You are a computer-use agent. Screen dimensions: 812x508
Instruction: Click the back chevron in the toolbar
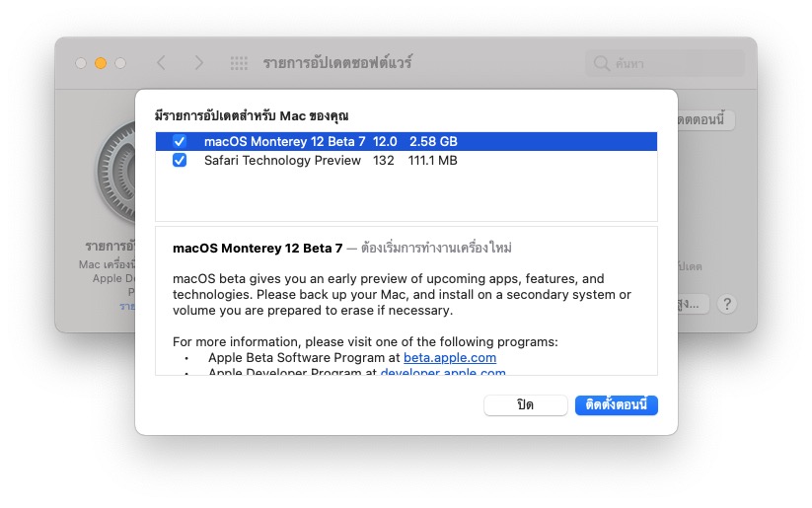[x=161, y=63]
